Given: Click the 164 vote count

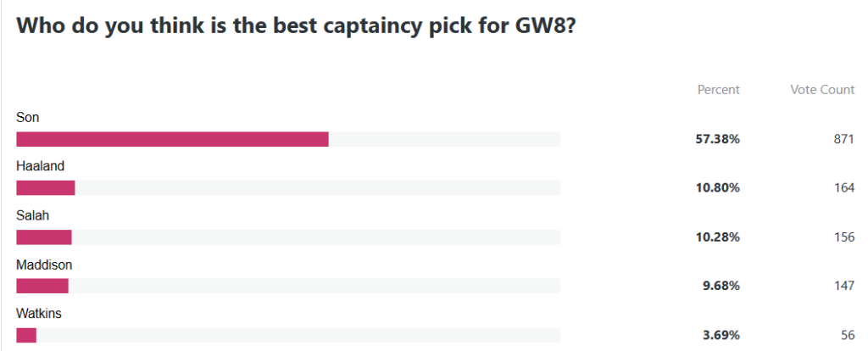Looking at the screenshot, I should pyautogui.click(x=844, y=188).
